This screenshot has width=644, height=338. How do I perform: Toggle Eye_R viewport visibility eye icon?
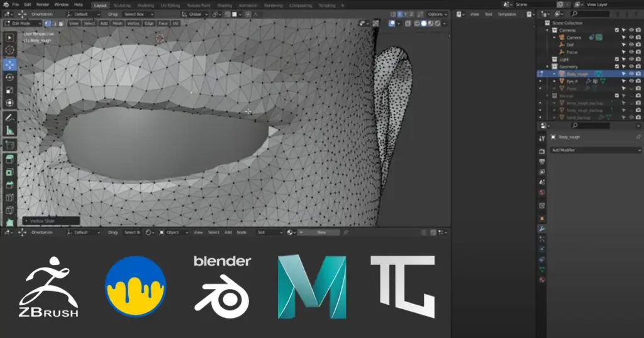[x=631, y=81]
